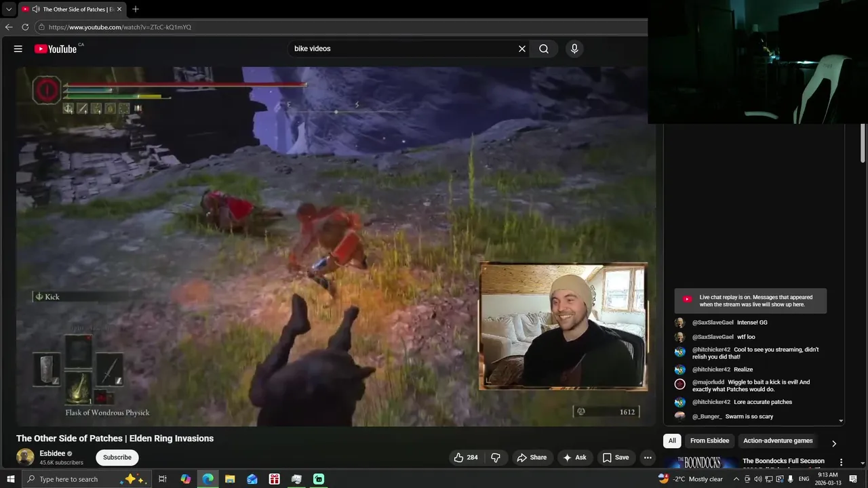The image size is (868, 488).
Task: Open the Windows Start menu
Action: coord(10,479)
